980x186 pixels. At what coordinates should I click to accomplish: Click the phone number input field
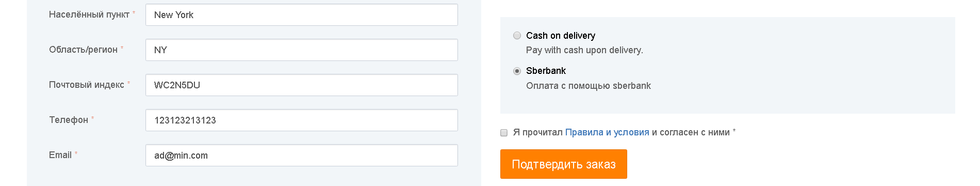point(302,120)
